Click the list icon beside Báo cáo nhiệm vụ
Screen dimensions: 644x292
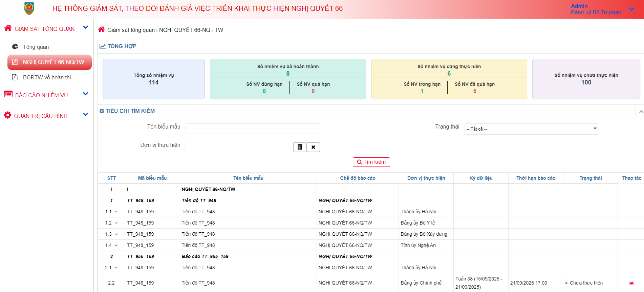coord(8,95)
